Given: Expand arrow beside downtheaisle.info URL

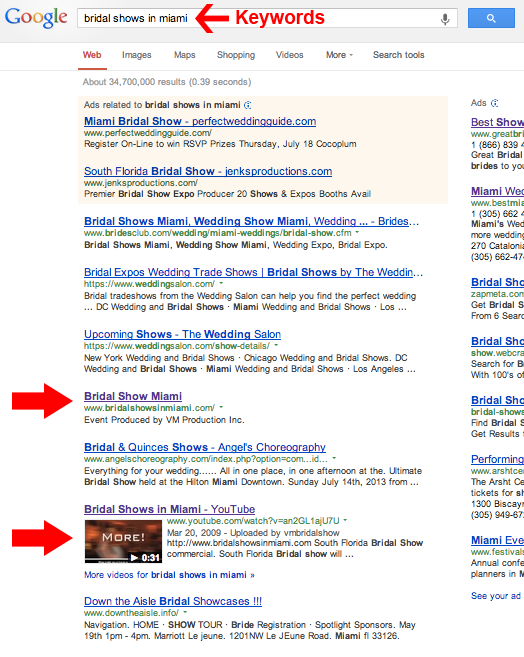Looking at the screenshot, I should click(185, 613).
